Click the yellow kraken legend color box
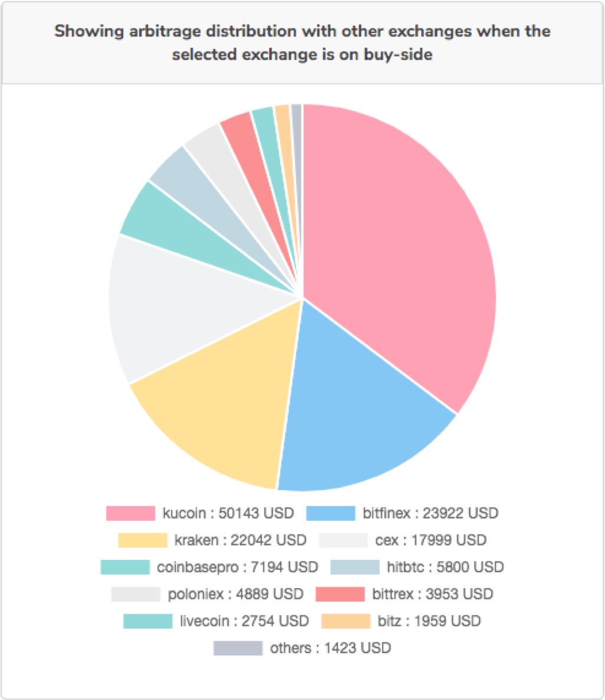This screenshot has width=605, height=700. [x=143, y=540]
